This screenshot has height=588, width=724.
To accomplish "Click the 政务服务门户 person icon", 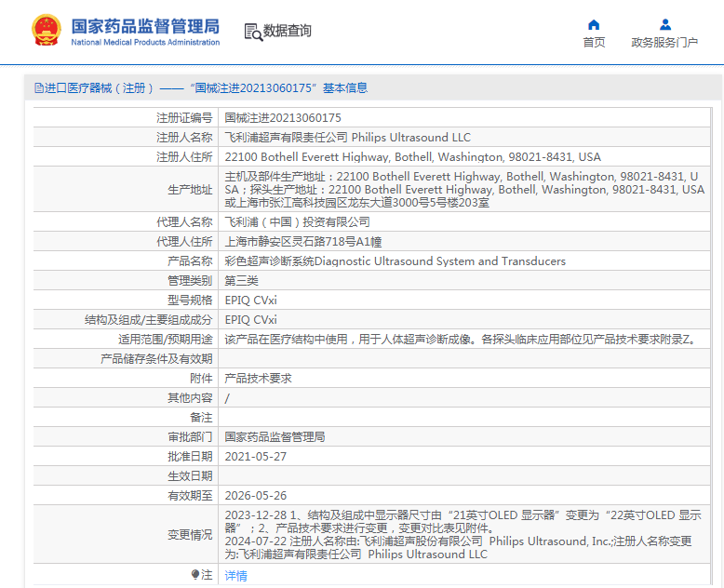I will [x=664, y=25].
